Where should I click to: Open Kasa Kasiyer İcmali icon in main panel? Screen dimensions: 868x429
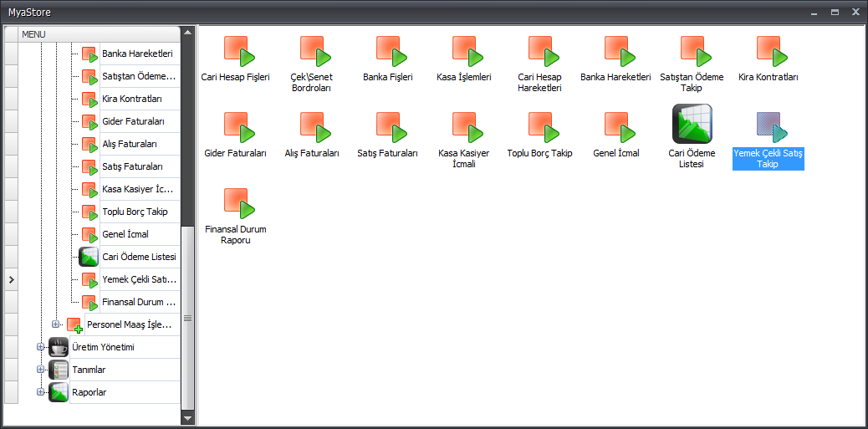(x=467, y=127)
